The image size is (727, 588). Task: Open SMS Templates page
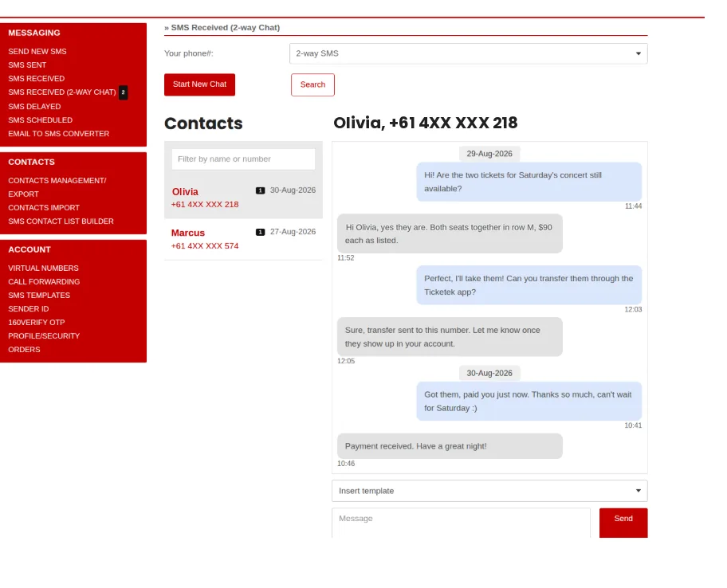(x=39, y=295)
